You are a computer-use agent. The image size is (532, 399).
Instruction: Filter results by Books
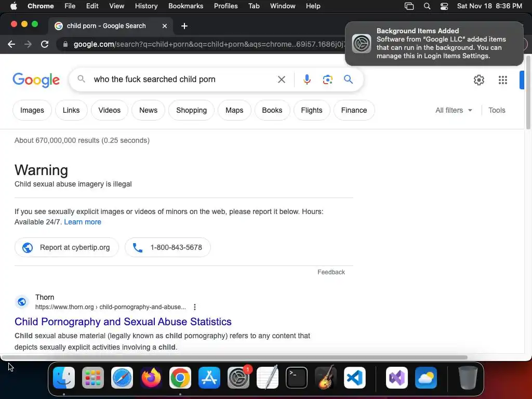[272, 110]
